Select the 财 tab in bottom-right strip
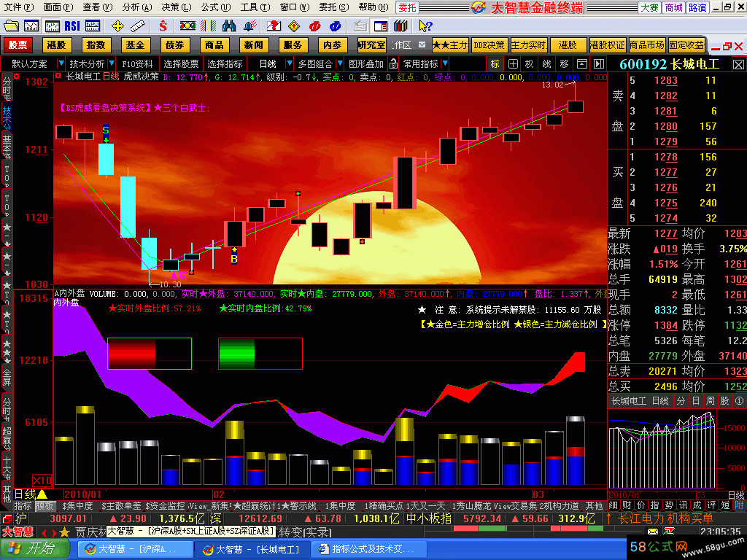This screenshot has height=560, width=747. 627,506
